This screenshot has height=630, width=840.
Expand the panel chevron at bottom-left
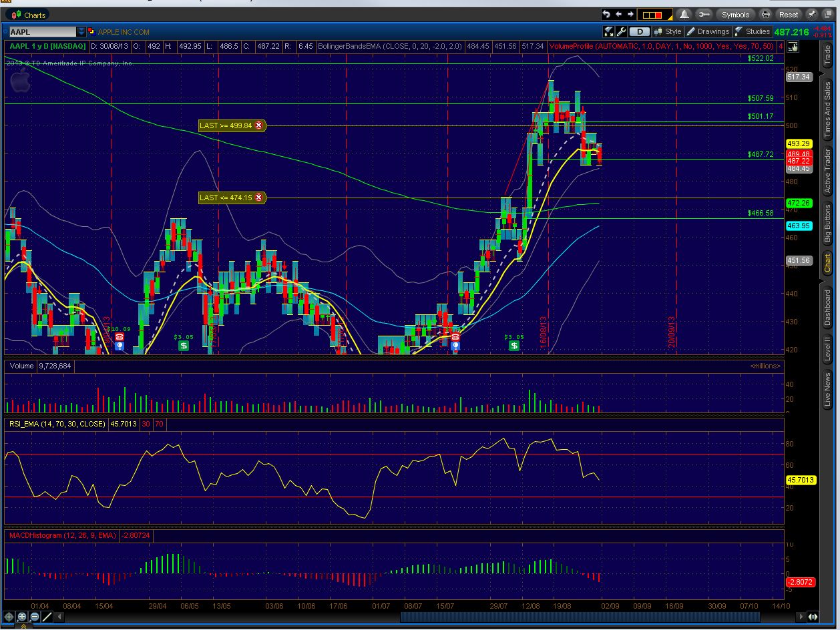[23, 627]
